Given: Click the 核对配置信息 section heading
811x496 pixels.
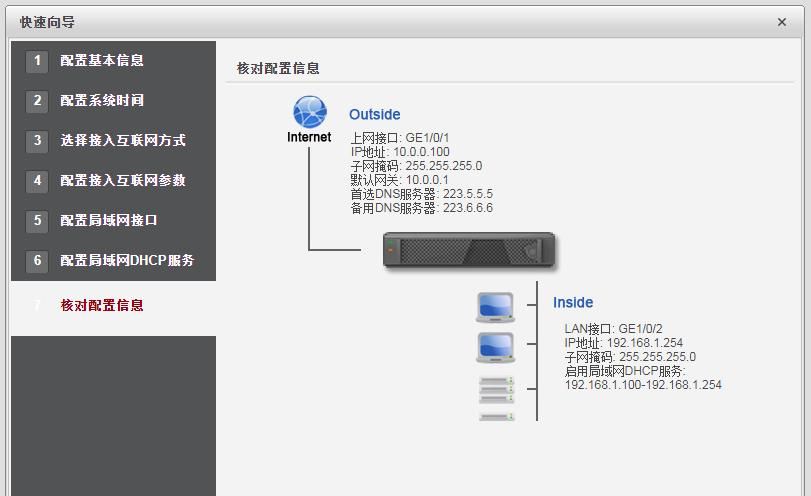Looking at the screenshot, I should point(278,68).
